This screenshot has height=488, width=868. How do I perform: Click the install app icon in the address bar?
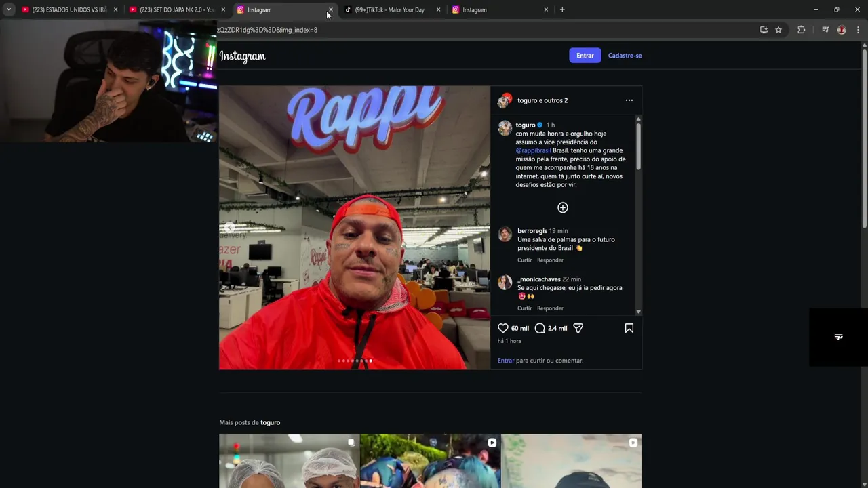pos(764,30)
